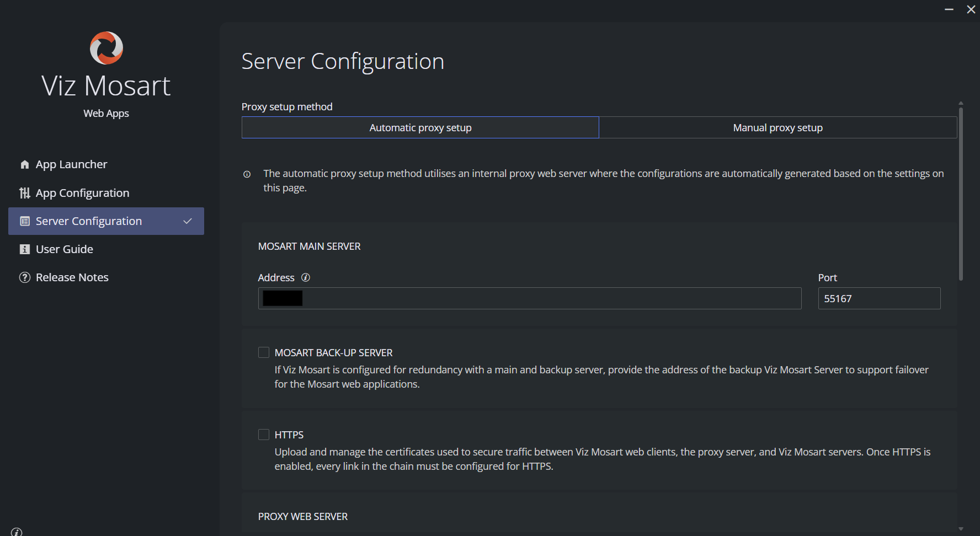Close the Viz Mosart window
Viewport: 980px width, 536px height.
tap(971, 9)
